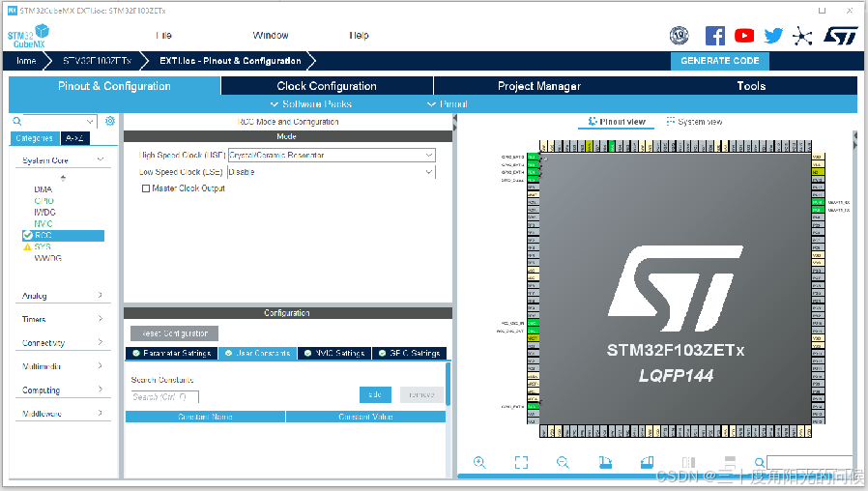Click the pin search magnifier icon
Image resolution: width=868 pixels, height=491 pixels.
click(x=760, y=462)
